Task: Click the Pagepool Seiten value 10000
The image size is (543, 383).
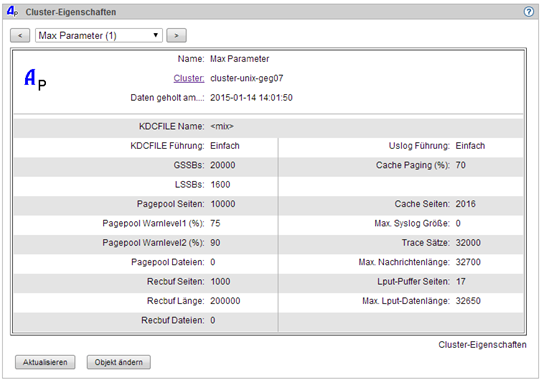Action: pyautogui.click(x=223, y=204)
